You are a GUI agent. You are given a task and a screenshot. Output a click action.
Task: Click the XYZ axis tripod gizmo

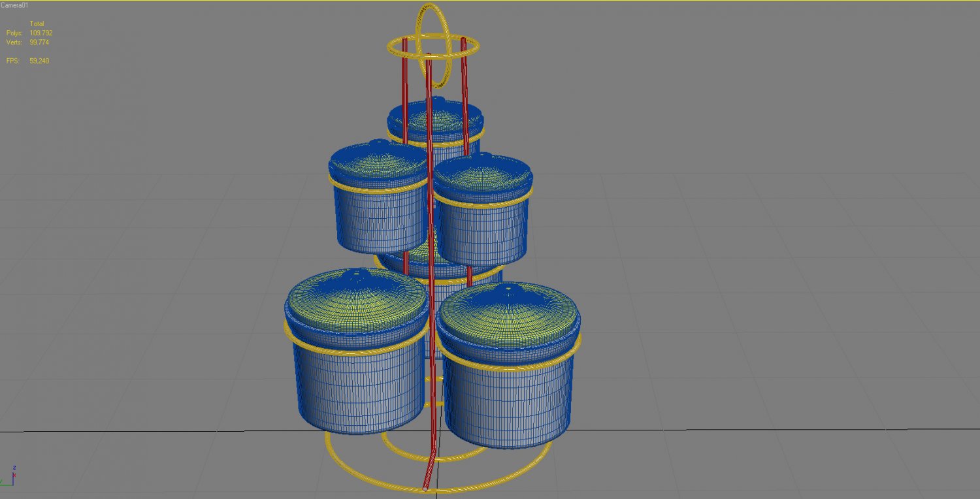click(9, 475)
